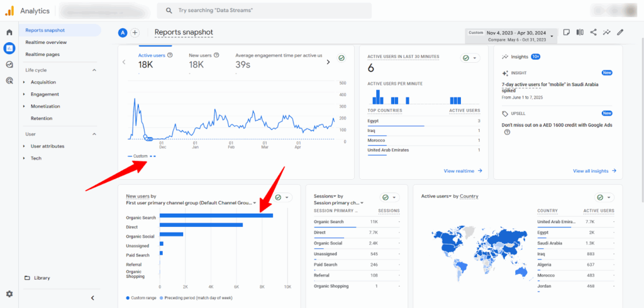Image resolution: width=644 pixels, height=308 pixels.
Task: Click the View all insights link
Action: coord(594,170)
